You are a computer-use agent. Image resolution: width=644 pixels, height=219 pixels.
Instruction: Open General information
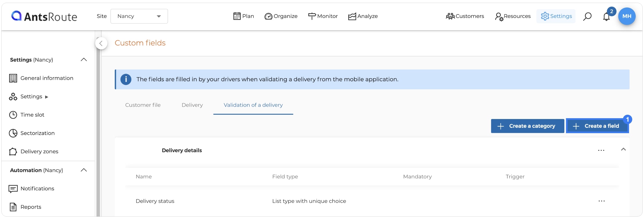point(47,78)
